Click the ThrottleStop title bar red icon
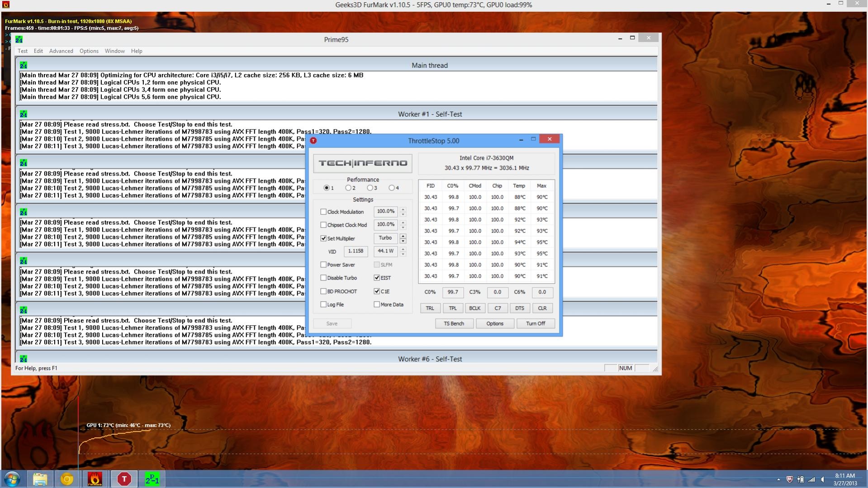The width and height of the screenshot is (868, 488). pyautogui.click(x=313, y=141)
